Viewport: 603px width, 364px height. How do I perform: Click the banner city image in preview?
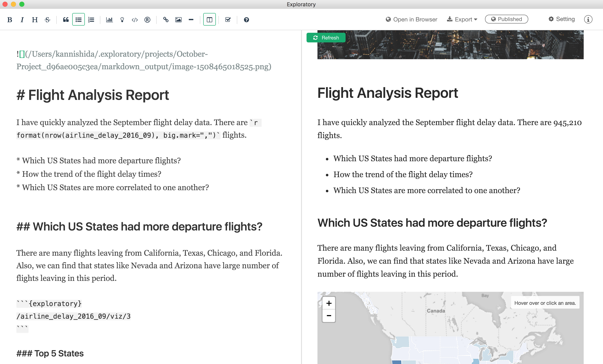point(450,45)
